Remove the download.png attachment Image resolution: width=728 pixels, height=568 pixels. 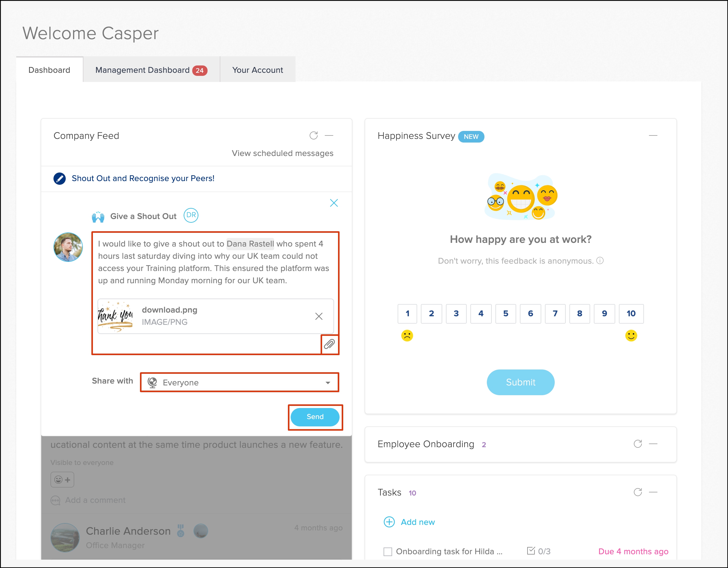coord(319,316)
